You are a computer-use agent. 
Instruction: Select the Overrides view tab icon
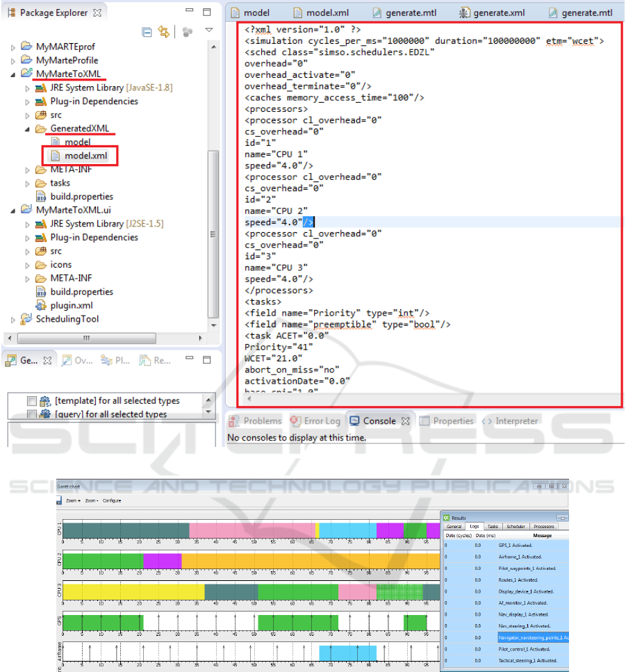tap(67, 361)
